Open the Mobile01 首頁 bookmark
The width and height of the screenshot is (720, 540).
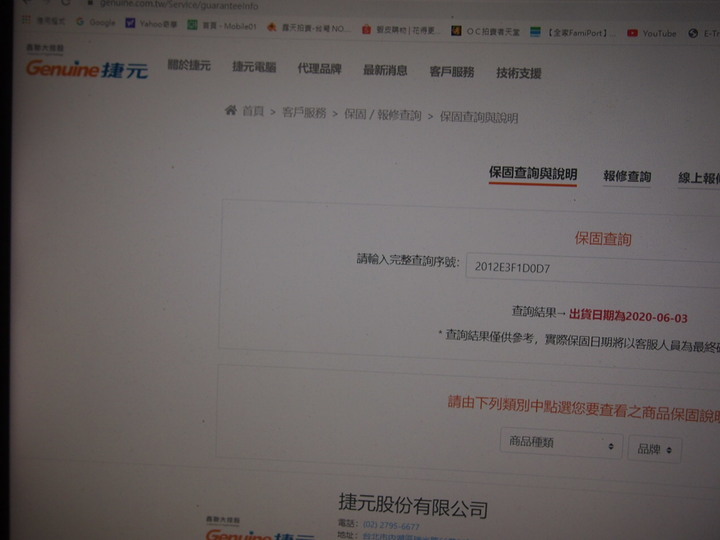pyautogui.click(x=222, y=26)
